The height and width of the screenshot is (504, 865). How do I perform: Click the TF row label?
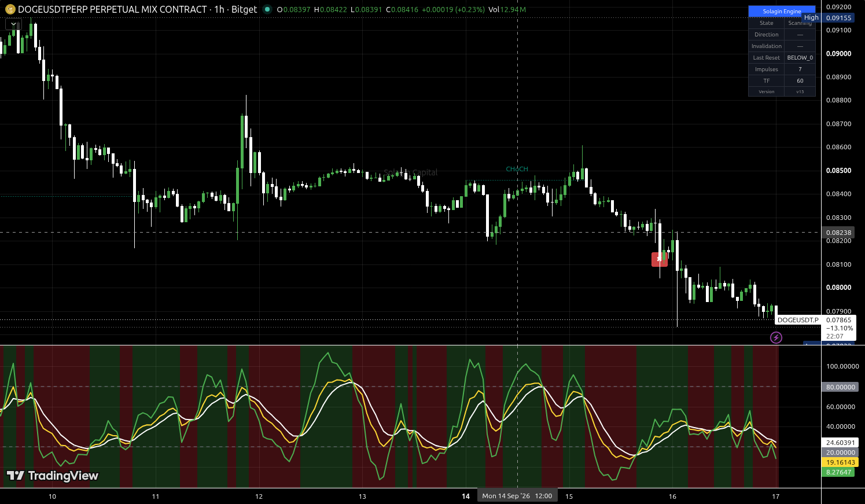[767, 81]
